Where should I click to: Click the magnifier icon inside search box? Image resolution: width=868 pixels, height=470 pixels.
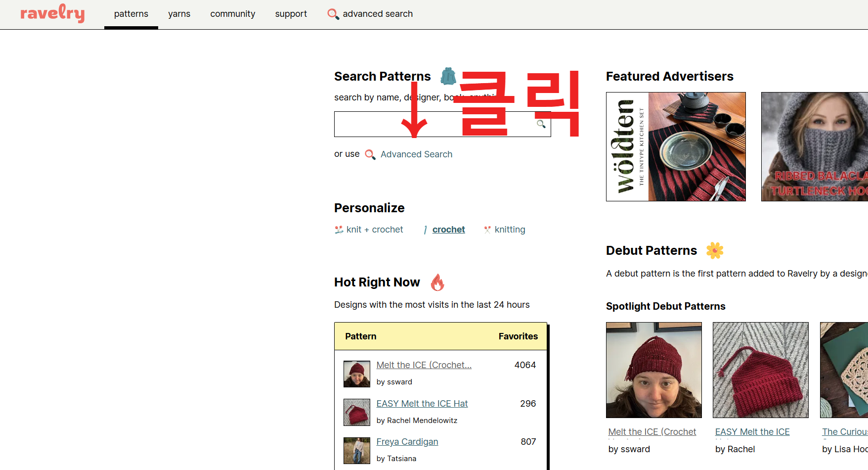tap(541, 124)
